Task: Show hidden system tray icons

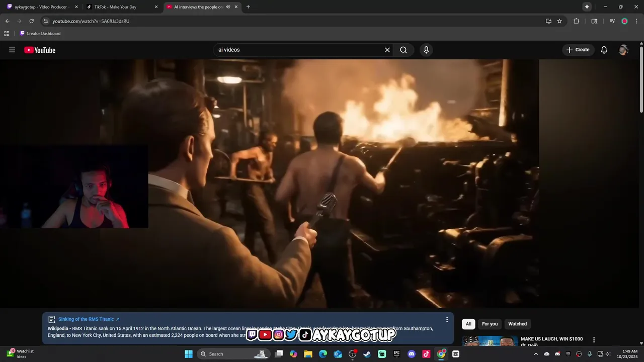Action: click(536, 354)
